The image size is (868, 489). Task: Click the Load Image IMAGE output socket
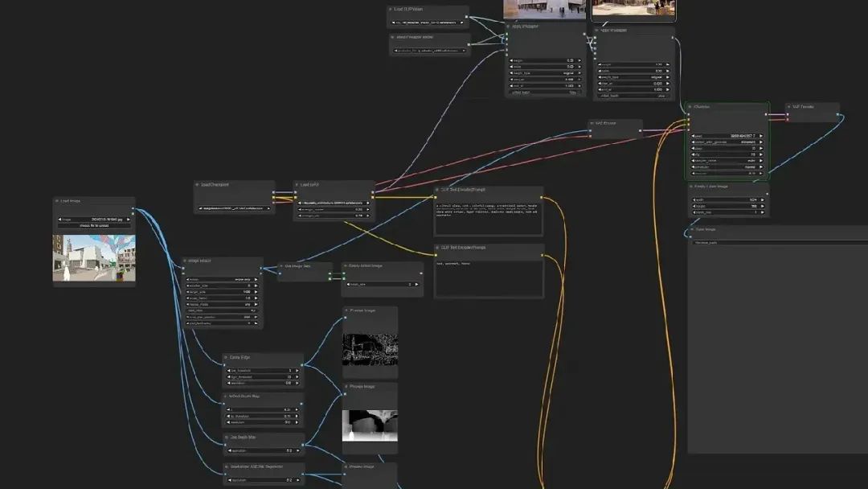click(133, 209)
